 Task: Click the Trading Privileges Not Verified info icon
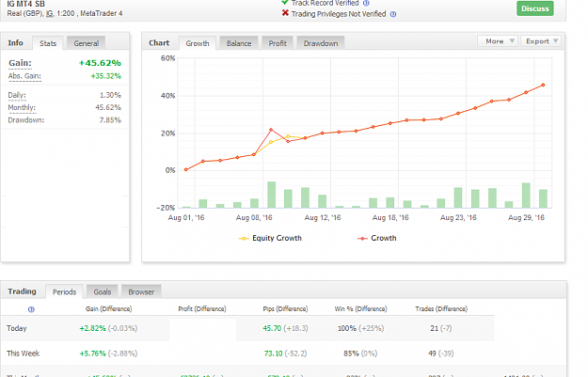pyautogui.click(x=393, y=14)
